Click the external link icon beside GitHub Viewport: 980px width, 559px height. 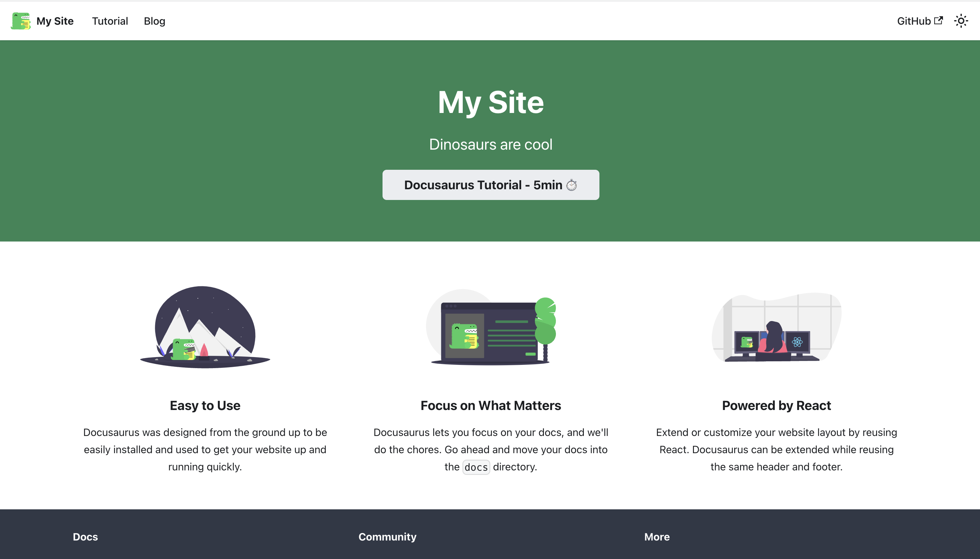point(938,20)
